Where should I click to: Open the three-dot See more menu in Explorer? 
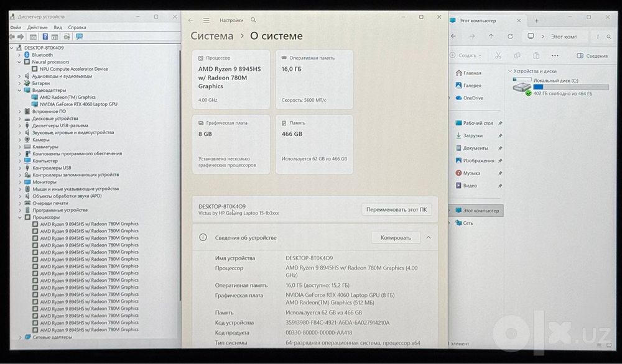(555, 56)
